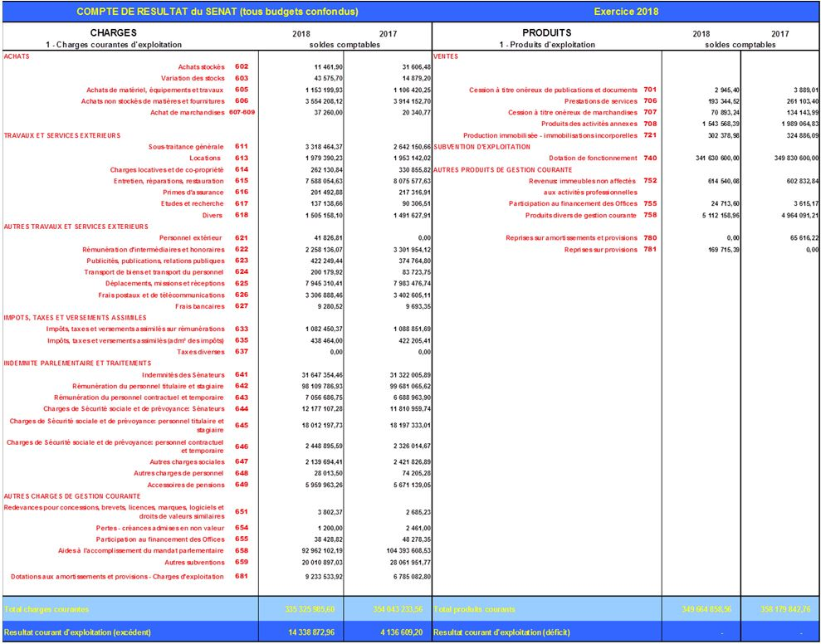This screenshot has height=644, width=821.
Task: Select the Taxes diverses row label
Action: click(x=202, y=352)
